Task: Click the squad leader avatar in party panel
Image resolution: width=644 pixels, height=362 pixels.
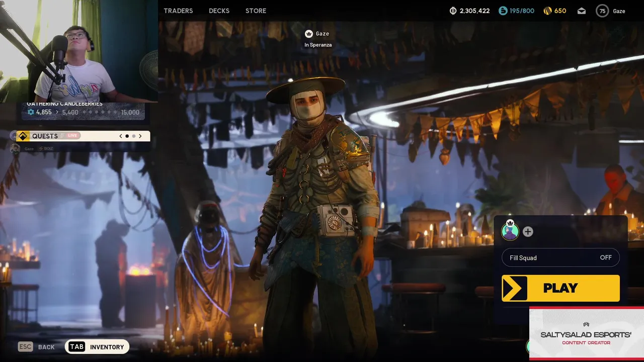Action: pos(510,231)
